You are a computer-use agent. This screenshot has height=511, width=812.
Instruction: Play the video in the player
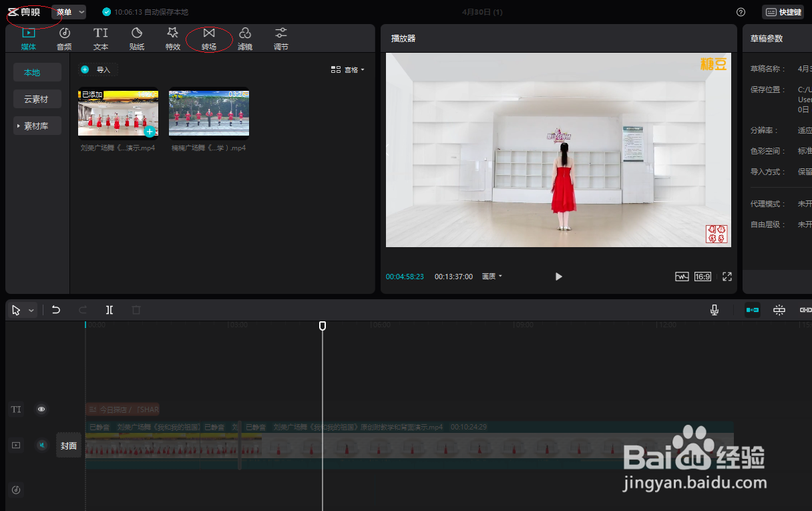(559, 277)
